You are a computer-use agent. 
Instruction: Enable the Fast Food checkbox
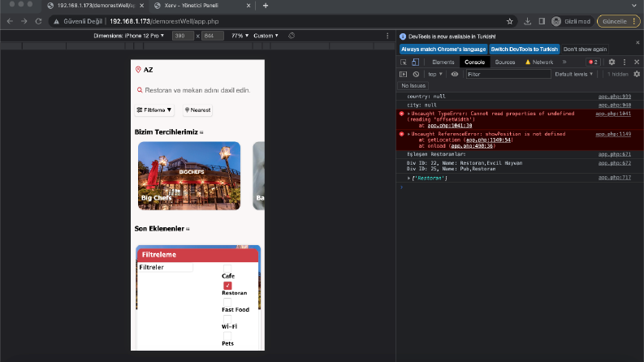(x=227, y=302)
